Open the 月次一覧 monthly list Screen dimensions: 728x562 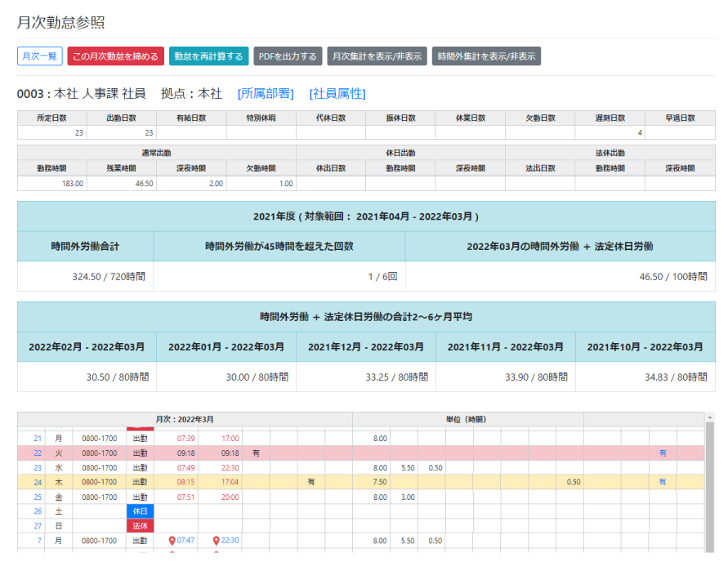coord(40,56)
